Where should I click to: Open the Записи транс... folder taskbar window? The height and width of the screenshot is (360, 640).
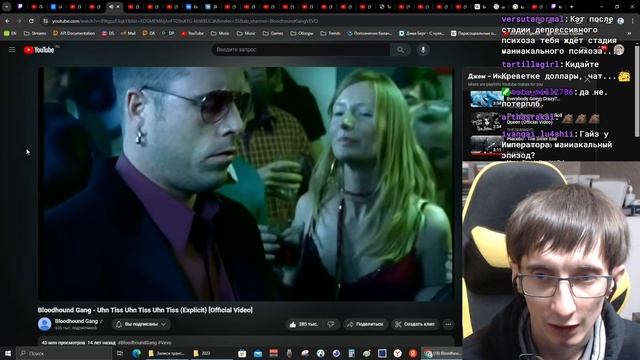click(167, 353)
